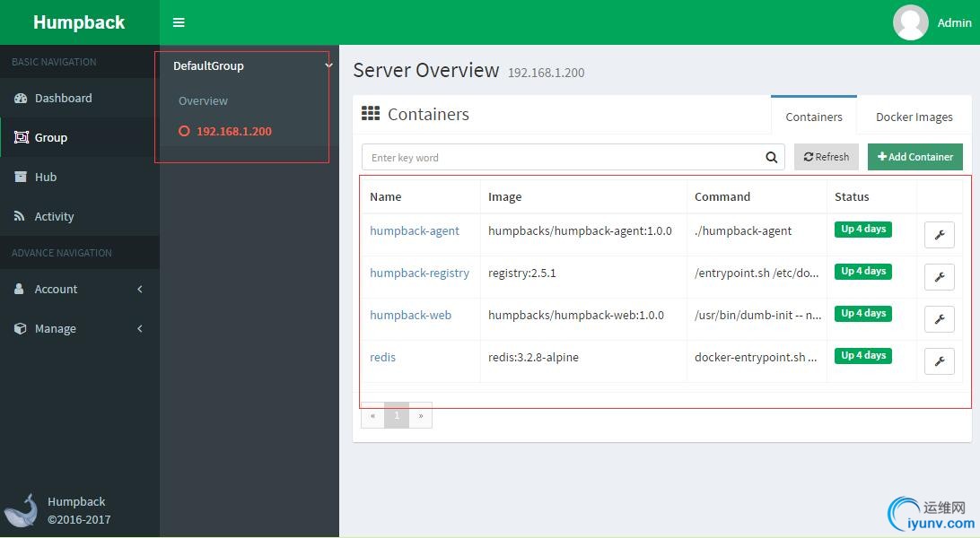This screenshot has height=538, width=980.
Task: Open the redis container link
Action: [382, 357]
